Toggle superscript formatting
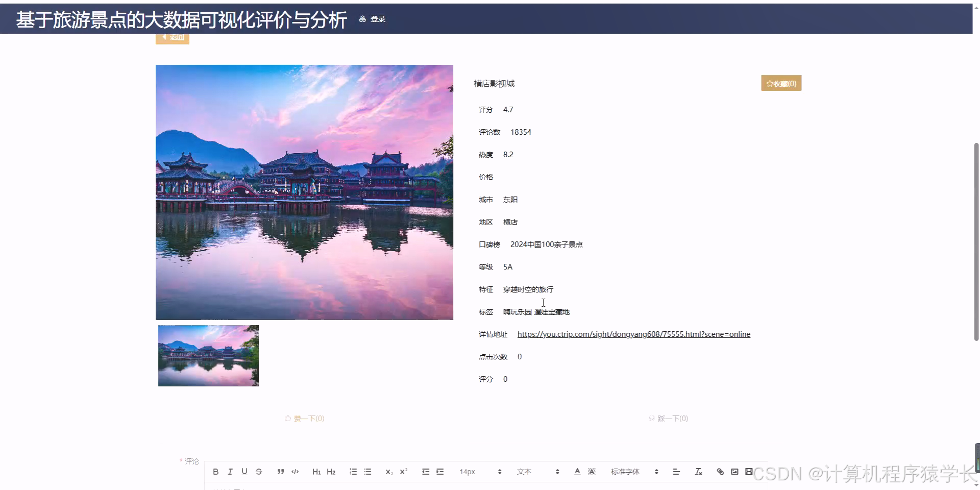 [404, 472]
